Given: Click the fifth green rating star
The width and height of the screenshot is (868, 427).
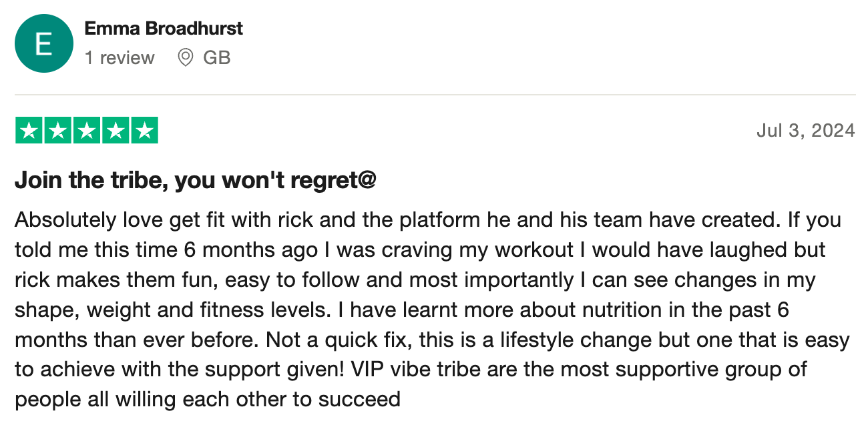Looking at the screenshot, I should [144, 131].
